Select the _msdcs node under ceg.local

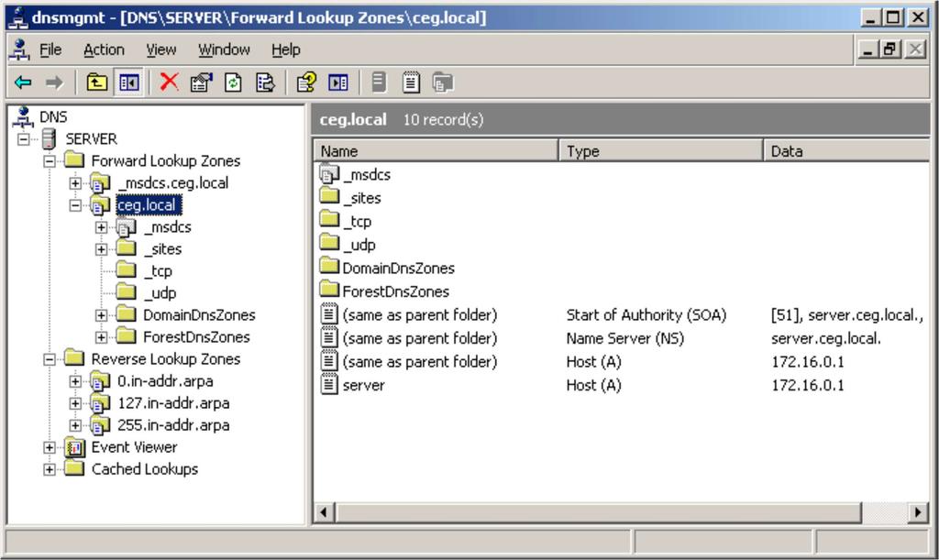167,227
